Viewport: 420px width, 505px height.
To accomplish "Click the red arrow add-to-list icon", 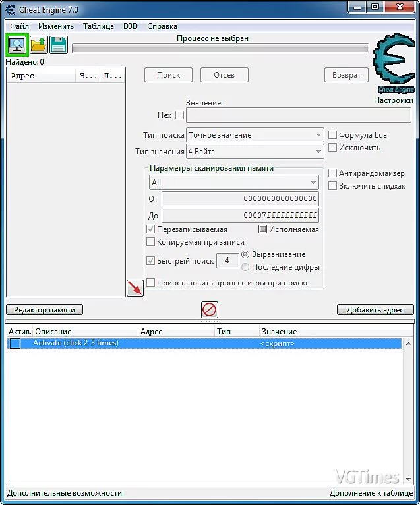I will pyautogui.click(x=135, y=288).
